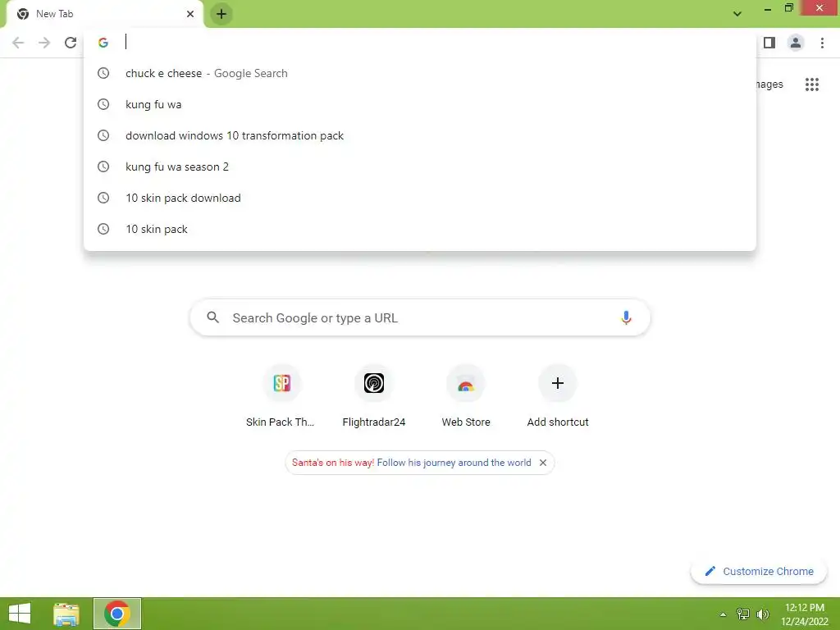
Task: Open the Windows Start button
Action: pos(20,614)
